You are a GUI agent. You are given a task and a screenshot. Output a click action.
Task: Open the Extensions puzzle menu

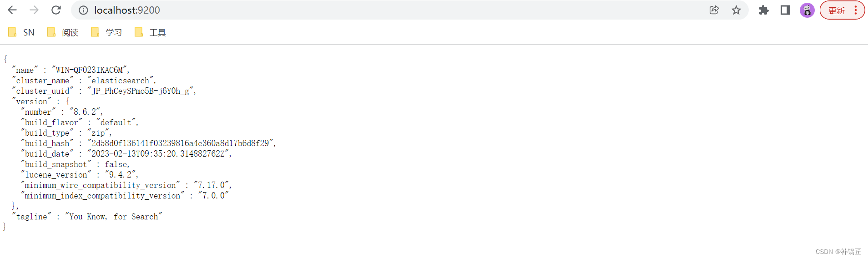(764, 10)
